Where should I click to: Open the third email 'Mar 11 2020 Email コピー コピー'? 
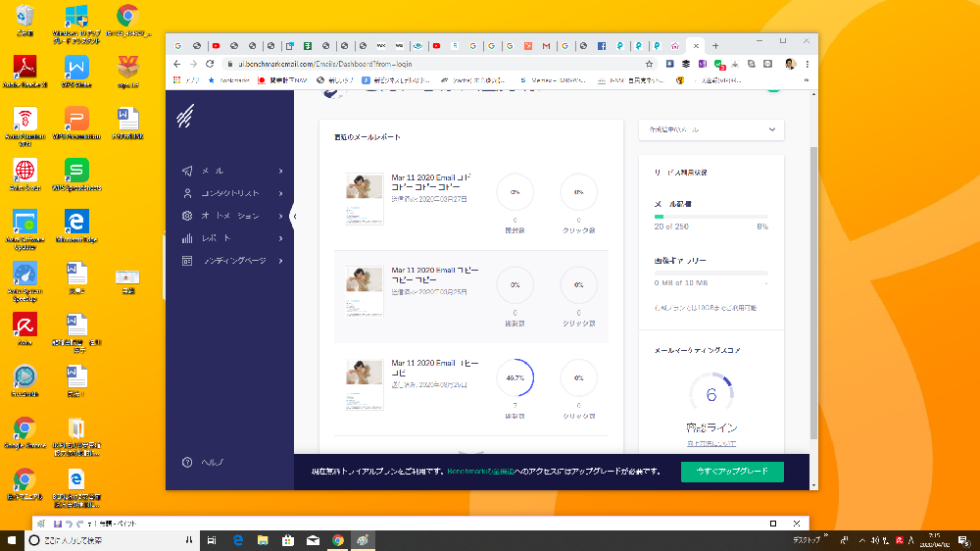pyautogui.click(x=435, y=368)
